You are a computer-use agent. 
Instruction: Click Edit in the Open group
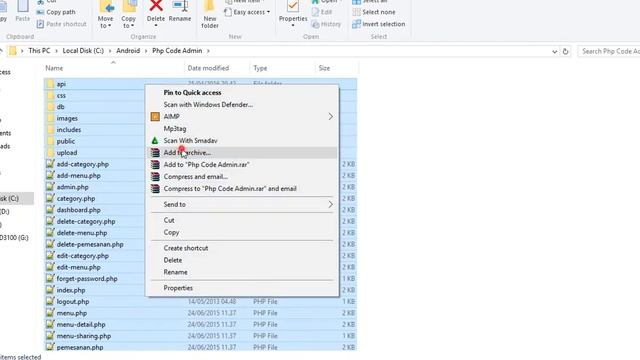click(322, 12)
